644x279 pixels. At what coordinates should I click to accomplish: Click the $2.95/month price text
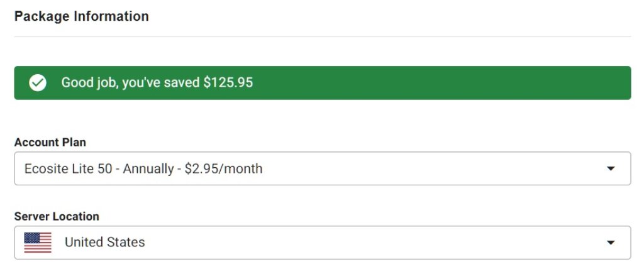click(x=223, y=168)
